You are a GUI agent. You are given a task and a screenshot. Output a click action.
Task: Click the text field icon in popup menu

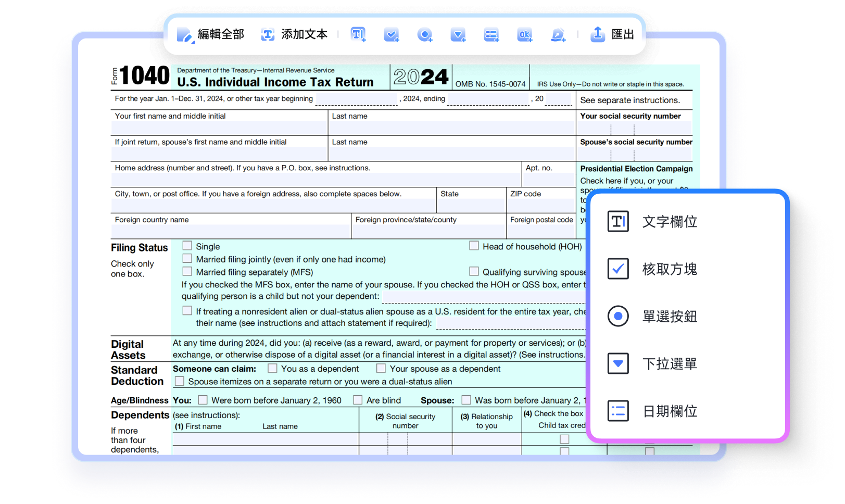(x=618, y=221)
